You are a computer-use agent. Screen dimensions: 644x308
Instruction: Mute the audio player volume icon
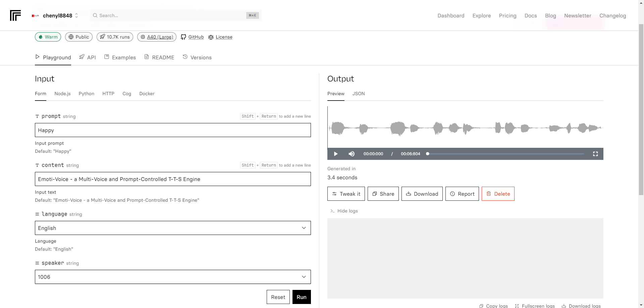pyautogui.click(x=352, y=154)
